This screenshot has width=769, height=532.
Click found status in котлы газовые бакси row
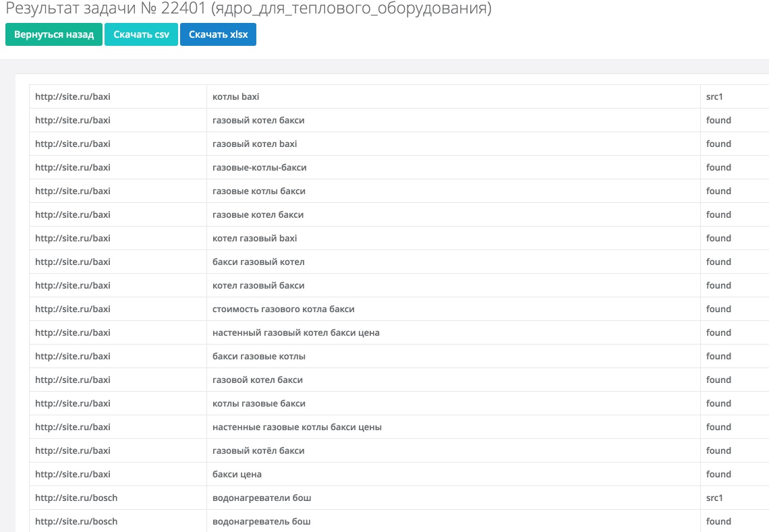[x=718, y=403]
